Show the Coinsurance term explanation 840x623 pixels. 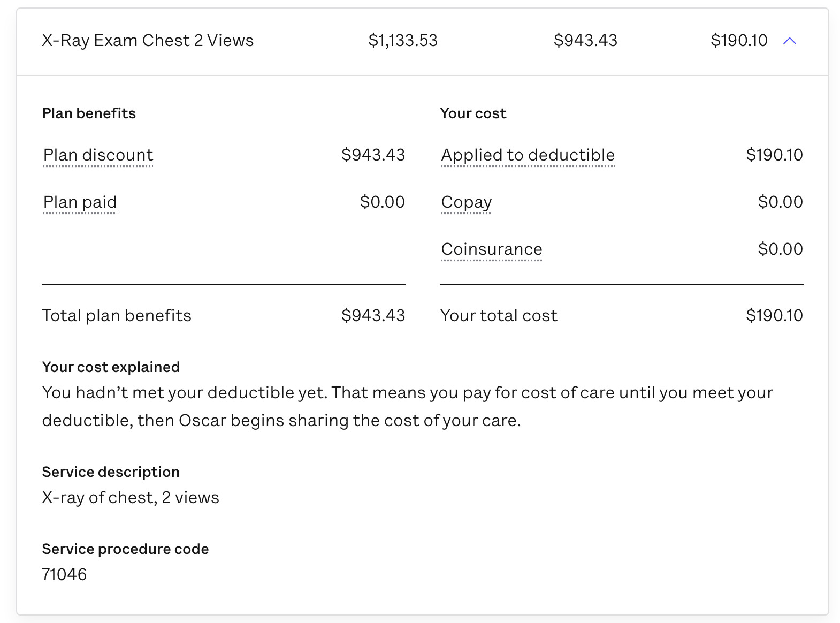[x=491, y=249]
